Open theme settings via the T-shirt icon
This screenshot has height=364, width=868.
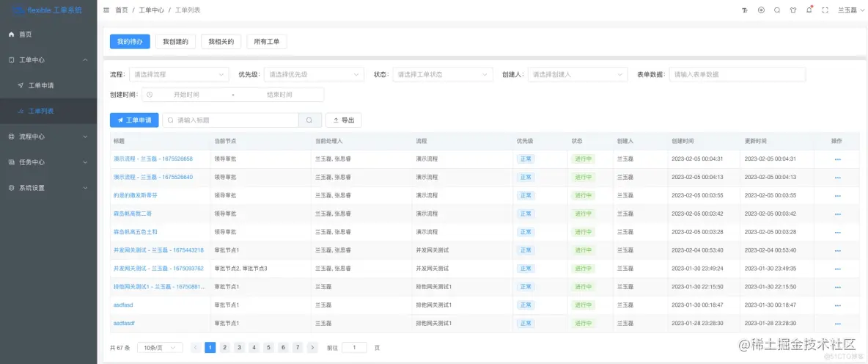793,10
